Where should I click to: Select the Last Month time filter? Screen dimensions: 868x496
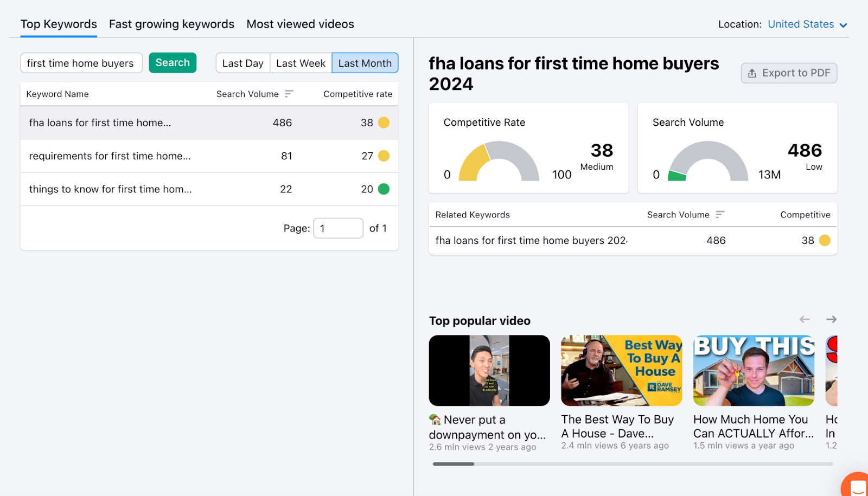point(365,63)
